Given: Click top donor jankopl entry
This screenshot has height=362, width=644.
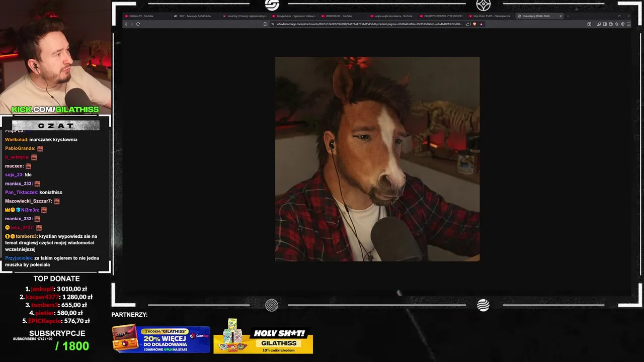Looking at the screenshot, I should click(56, 289).
